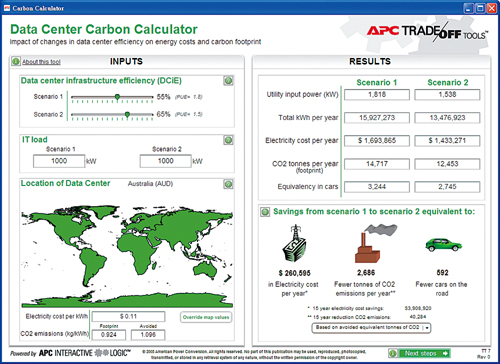Click the Electricity cost per kWh field
The height and width of the screenshot is (364, 500).
click(x=128, y=316)
